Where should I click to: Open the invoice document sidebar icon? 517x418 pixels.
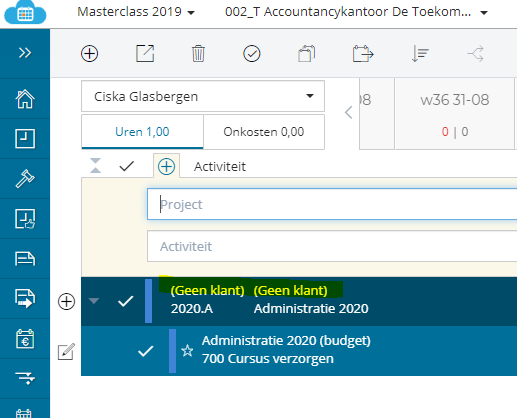coord(25,259)
